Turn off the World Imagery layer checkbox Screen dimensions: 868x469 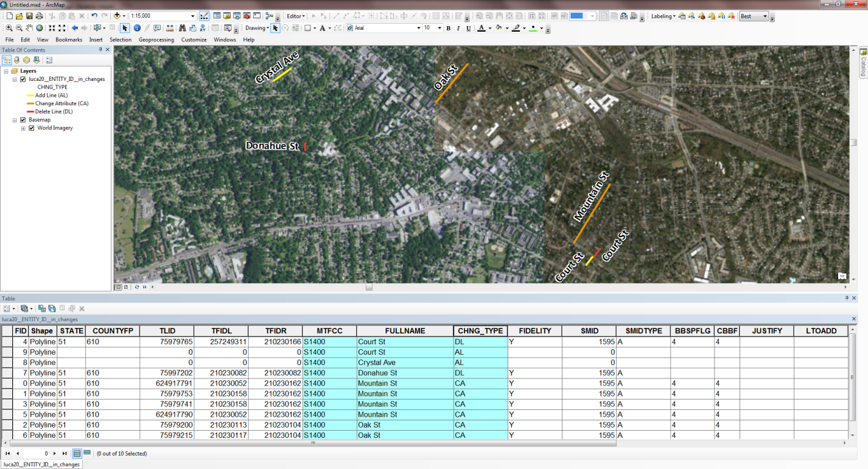pyautogui.click(x=32, y=128)
